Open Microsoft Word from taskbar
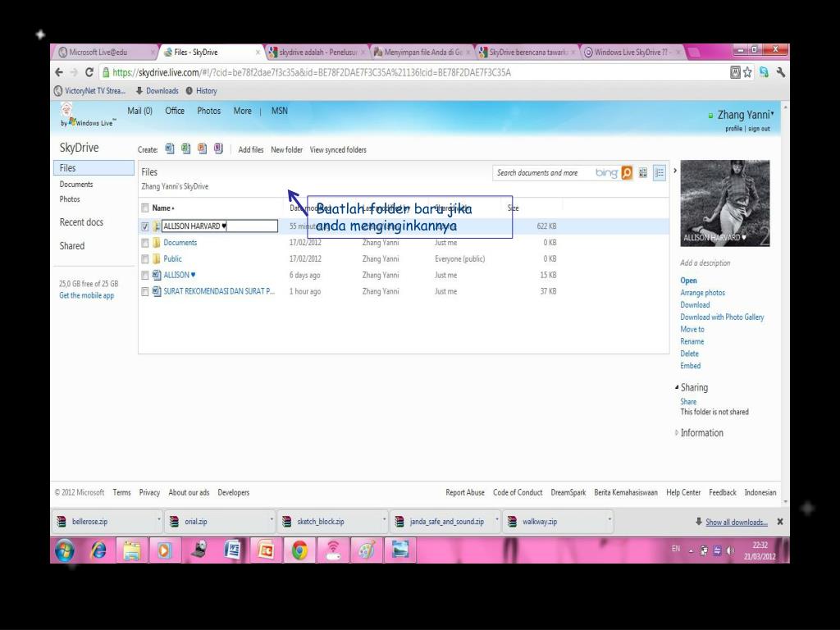The height and width of the screenshot is (630, 840). pyautogui.click(x=232, y=550)
